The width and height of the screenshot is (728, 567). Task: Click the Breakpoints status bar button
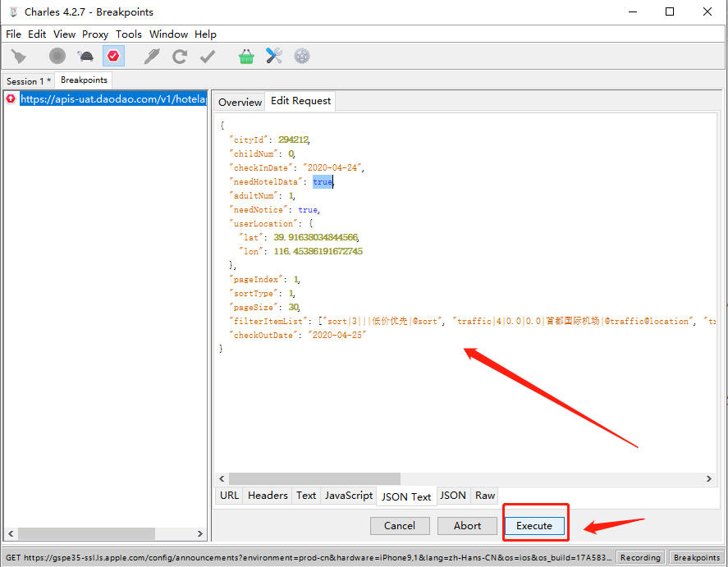pyautogui.click(x=697, y=558)
